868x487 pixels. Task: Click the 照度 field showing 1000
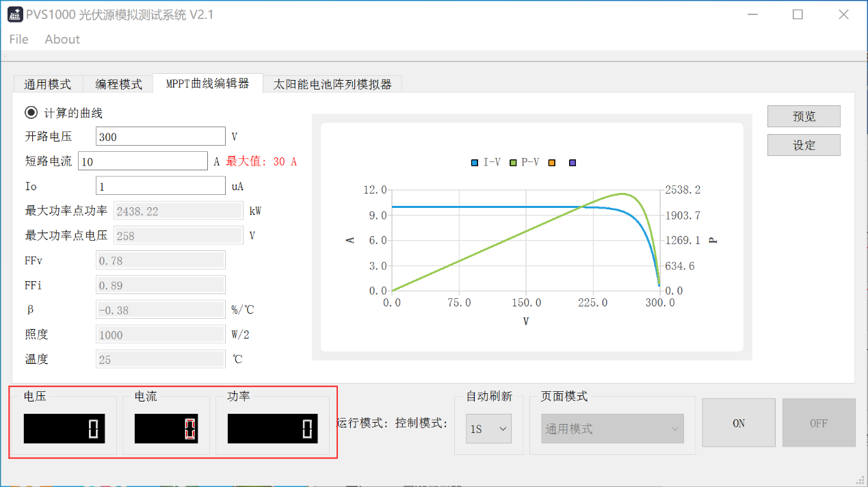pyautogui.click(x=161, y=334)
